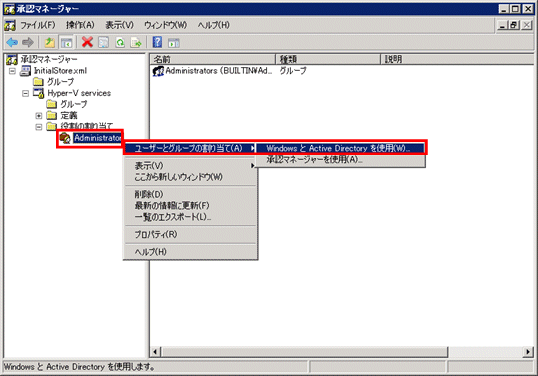
Task: Sort by the 種類 column header
Action: pos(328,59)
